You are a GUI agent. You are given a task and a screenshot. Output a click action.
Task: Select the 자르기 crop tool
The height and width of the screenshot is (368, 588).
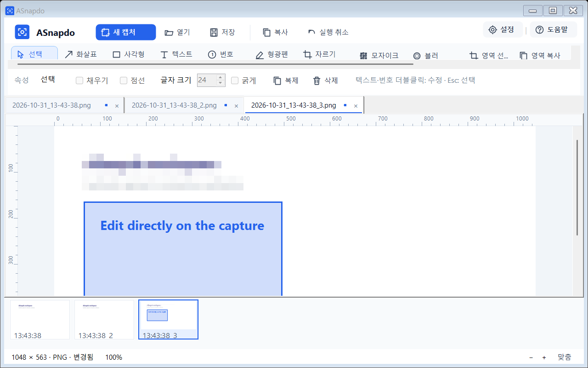(319, 54)
